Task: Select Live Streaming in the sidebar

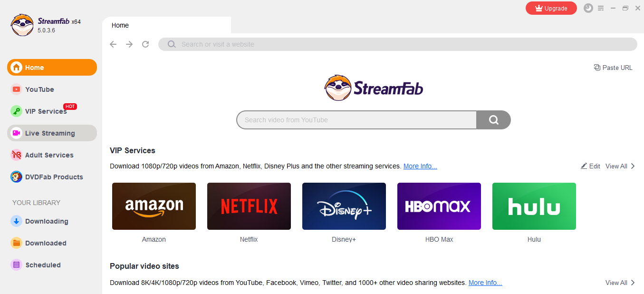Action: [52, 133]
